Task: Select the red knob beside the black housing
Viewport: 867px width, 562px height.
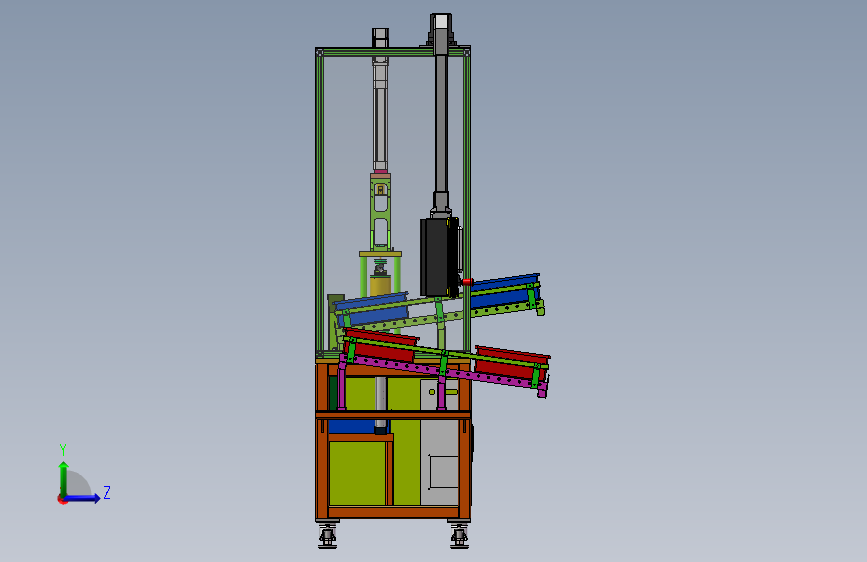Action: tap(468, 282)
